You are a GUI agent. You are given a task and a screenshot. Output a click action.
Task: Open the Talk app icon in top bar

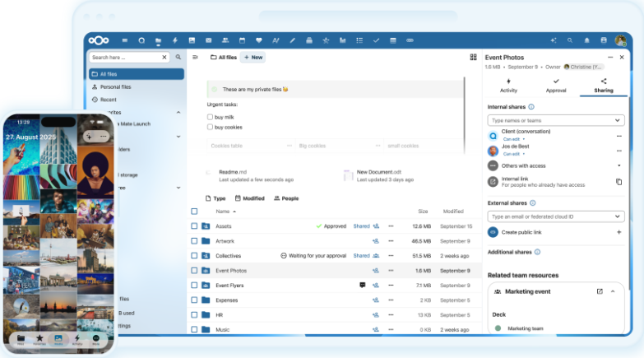(141, 40)
